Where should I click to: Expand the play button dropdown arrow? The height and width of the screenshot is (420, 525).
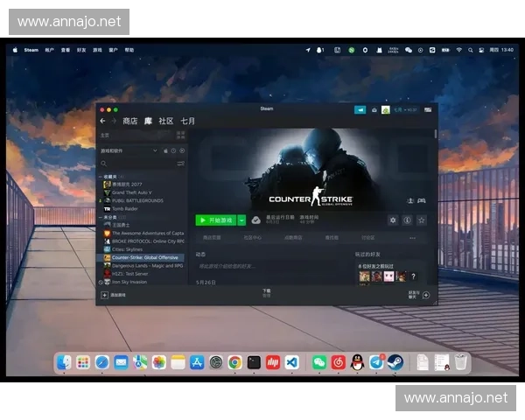[x=241, y=220]
